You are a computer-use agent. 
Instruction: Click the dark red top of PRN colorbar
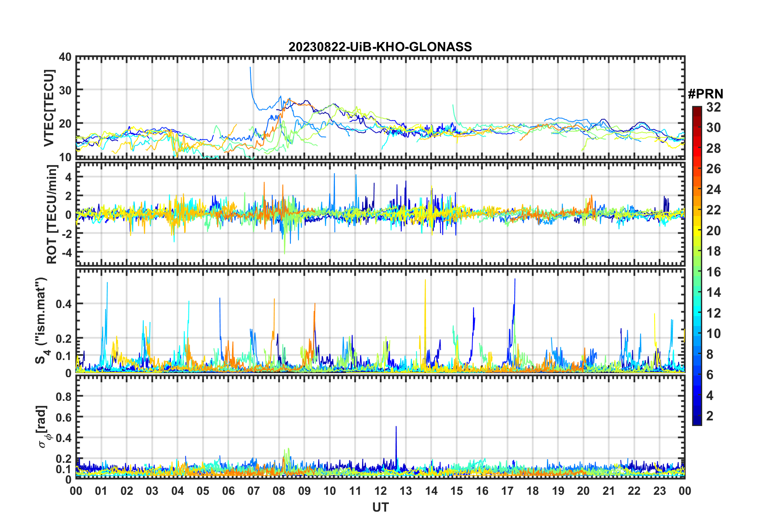point(697,109)
